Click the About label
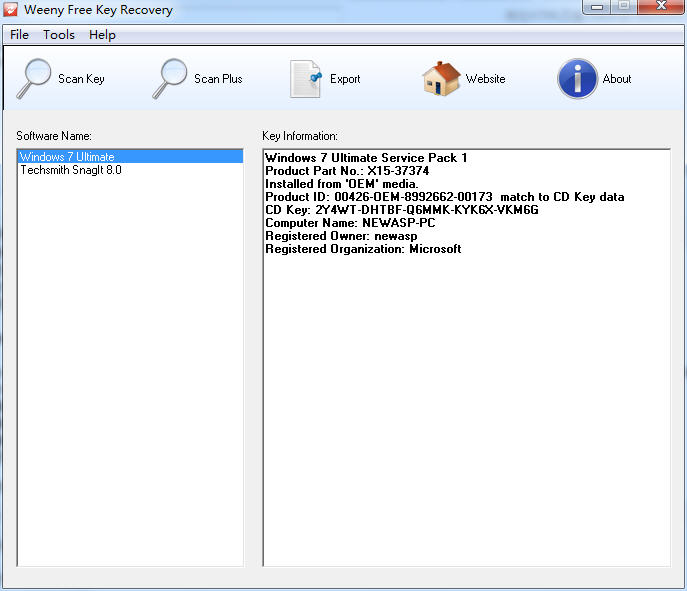The width and height of the screenshot is (687, 591). click(x=617, y=79)
